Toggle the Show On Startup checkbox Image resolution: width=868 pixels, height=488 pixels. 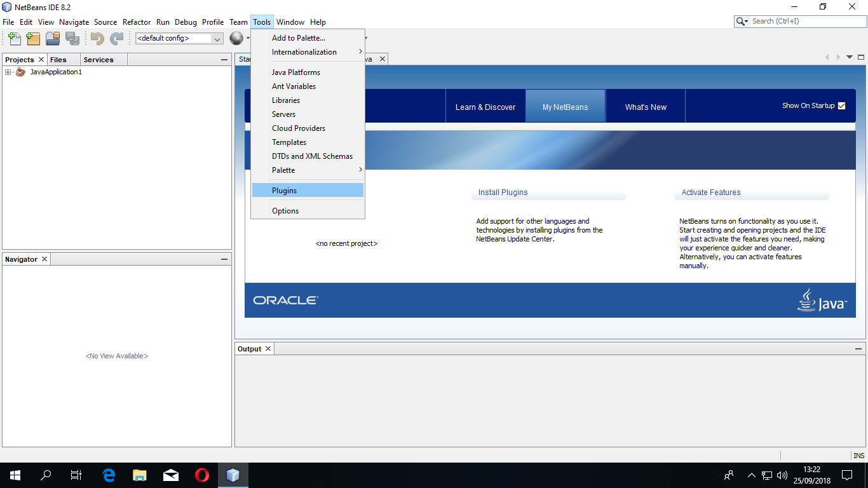tap(842, 106)
